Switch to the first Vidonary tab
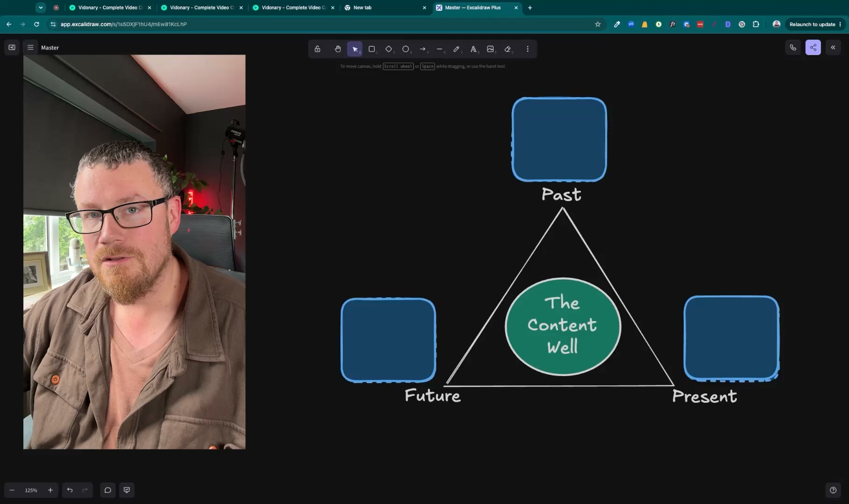 (x=110, y=8)
